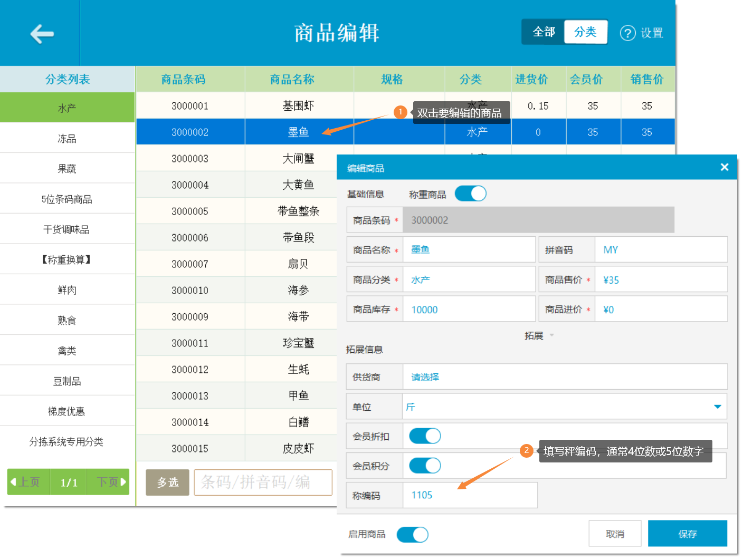Viewport: 743px width, 560px height.
Task: Open the 设置 help icon
Action: pyautogui.click(x=627, y=33)
